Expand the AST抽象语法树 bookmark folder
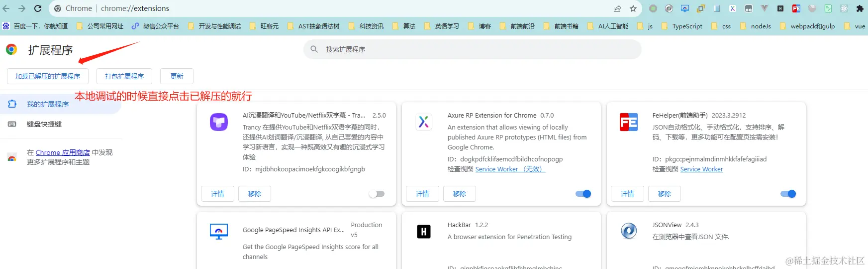868x269 pixels. point(313,26)
